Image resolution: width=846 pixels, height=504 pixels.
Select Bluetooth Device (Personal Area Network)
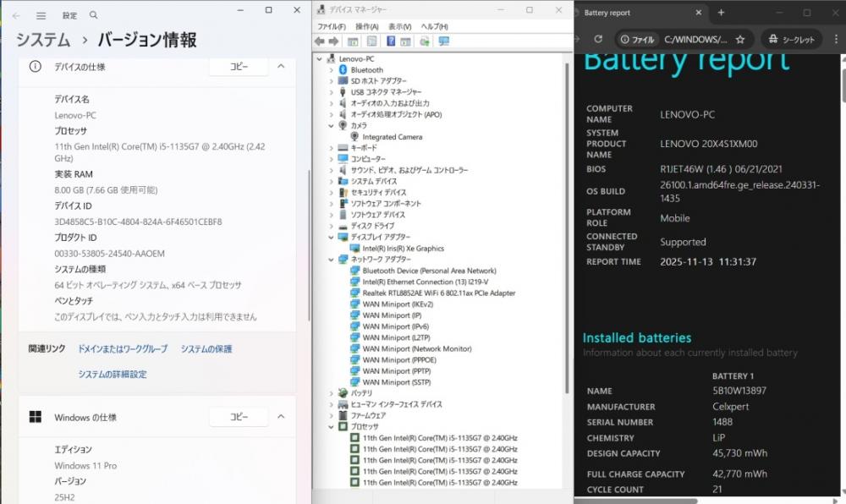point(429,271)
